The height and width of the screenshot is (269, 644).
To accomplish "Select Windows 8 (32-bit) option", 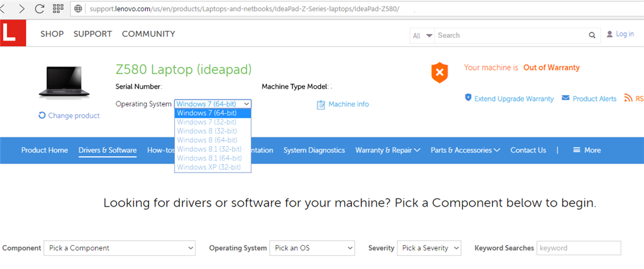I will (x=213, y=131).
